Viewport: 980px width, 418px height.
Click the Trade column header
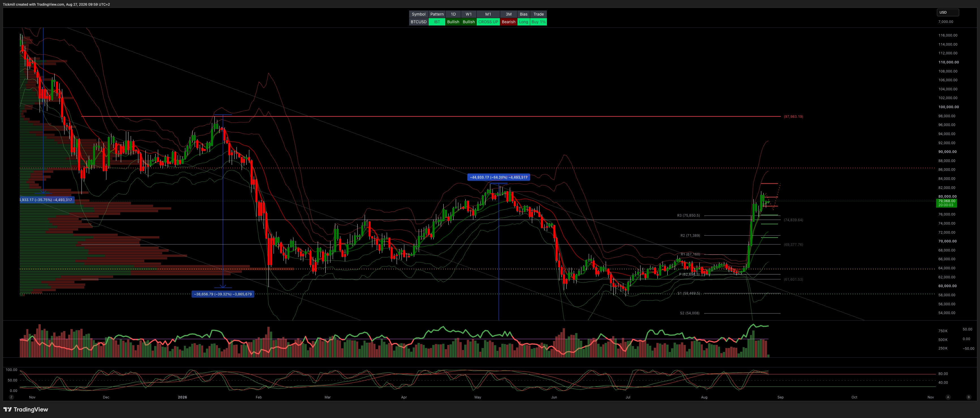(x=538, y=14)
